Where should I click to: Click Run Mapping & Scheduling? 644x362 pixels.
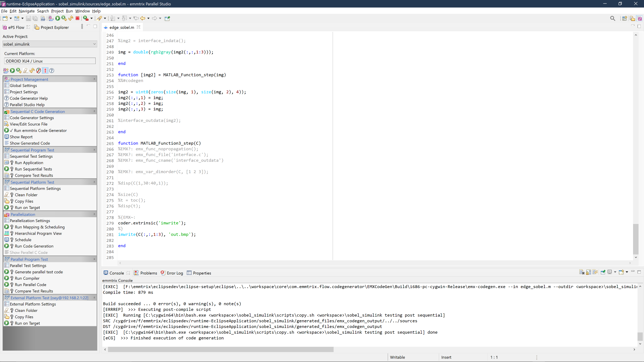coord(40,227)
